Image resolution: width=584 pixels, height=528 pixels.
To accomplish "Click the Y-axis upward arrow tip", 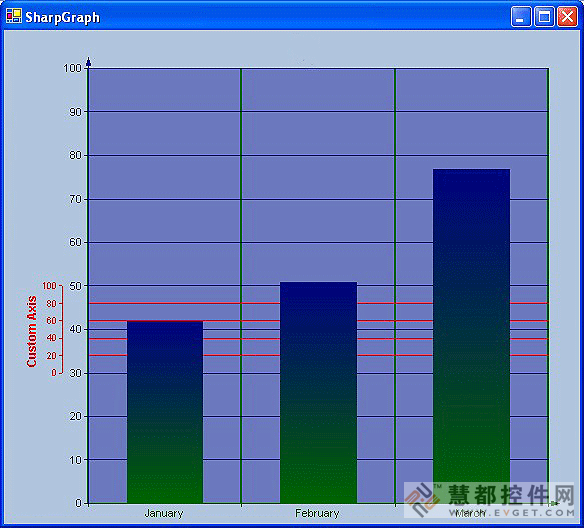I will click(88, 61).
